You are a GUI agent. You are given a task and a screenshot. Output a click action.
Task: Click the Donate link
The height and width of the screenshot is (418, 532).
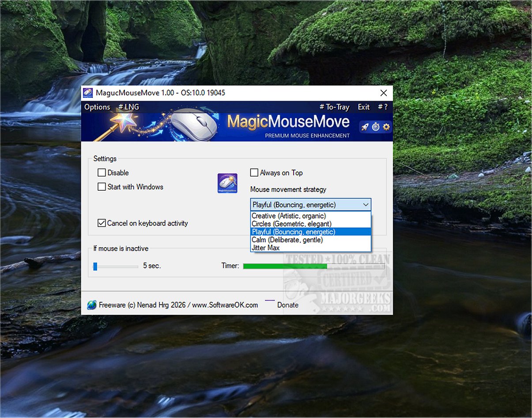coord(287,305)
